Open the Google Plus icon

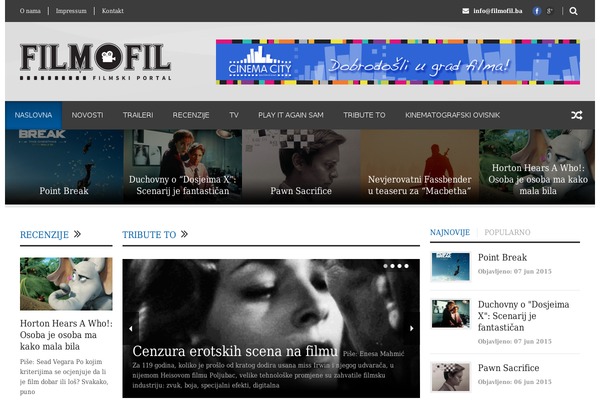[549, 11]
